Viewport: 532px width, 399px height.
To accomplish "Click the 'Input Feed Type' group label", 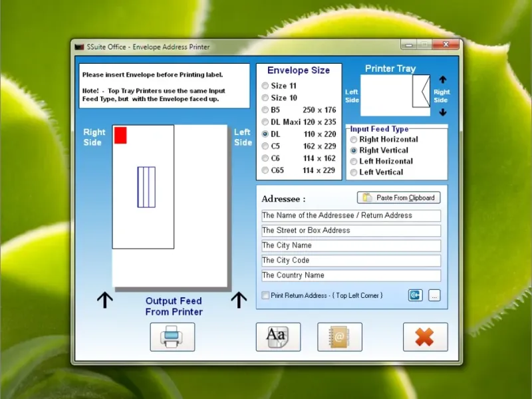I will tap(379, 129).
